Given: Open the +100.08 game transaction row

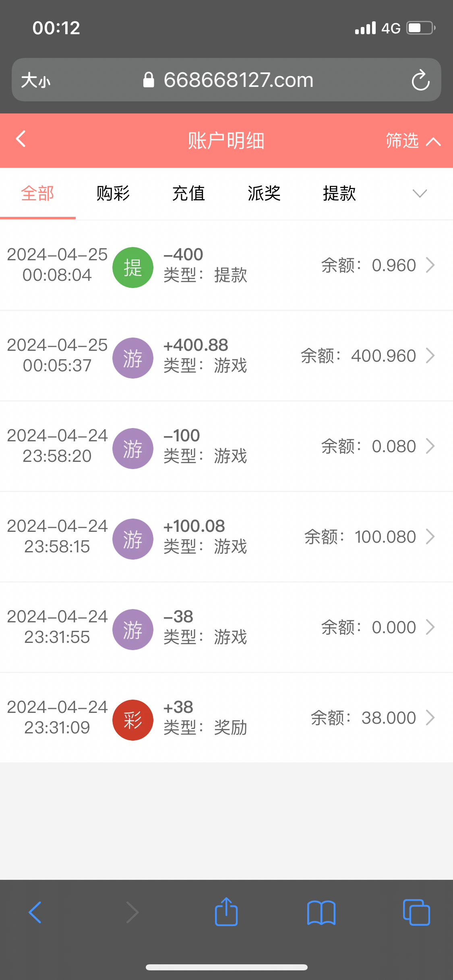Looking at the screenshot, I should pos(226,537).
